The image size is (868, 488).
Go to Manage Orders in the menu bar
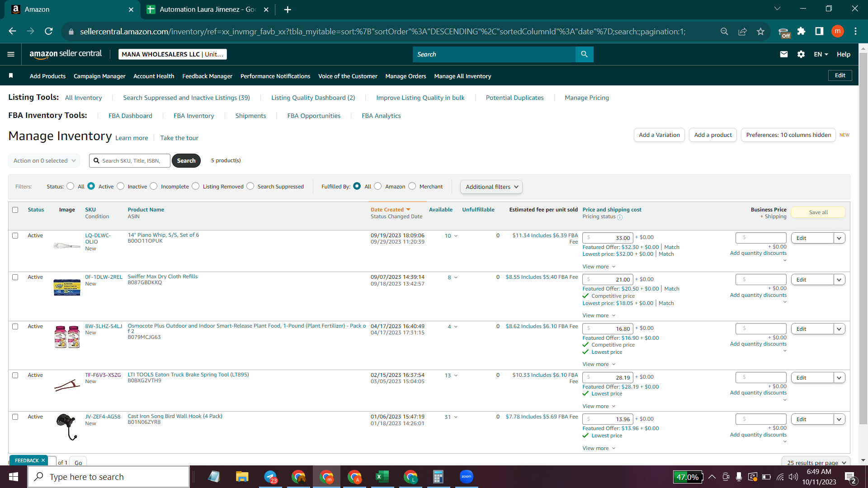(x=406, y=76)
